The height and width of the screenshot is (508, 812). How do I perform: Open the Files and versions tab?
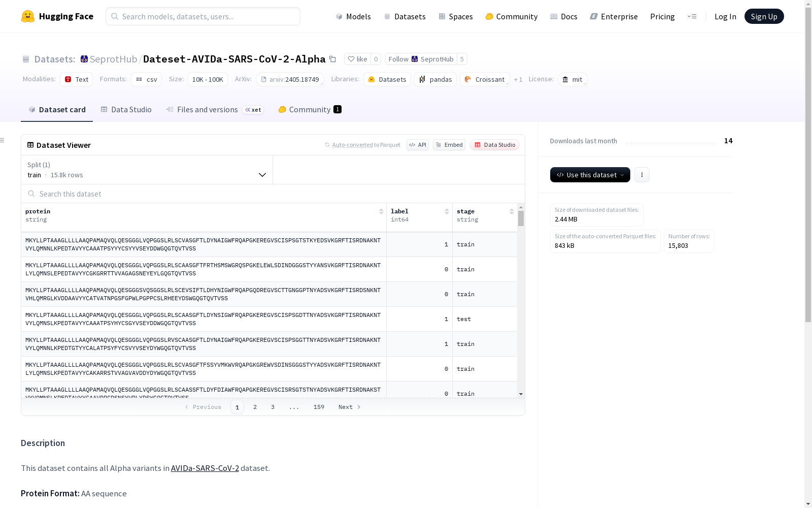215,110
